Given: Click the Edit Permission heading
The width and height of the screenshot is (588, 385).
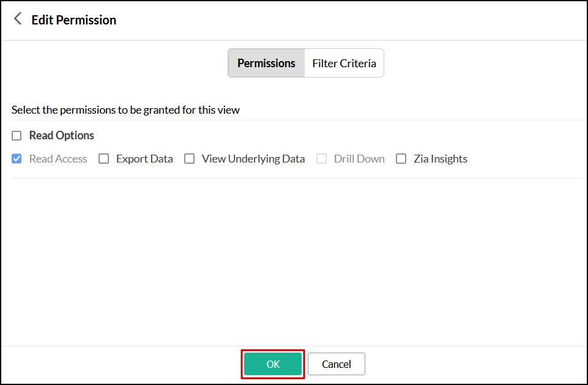Looking at the screenshot, I should (74, 20).
